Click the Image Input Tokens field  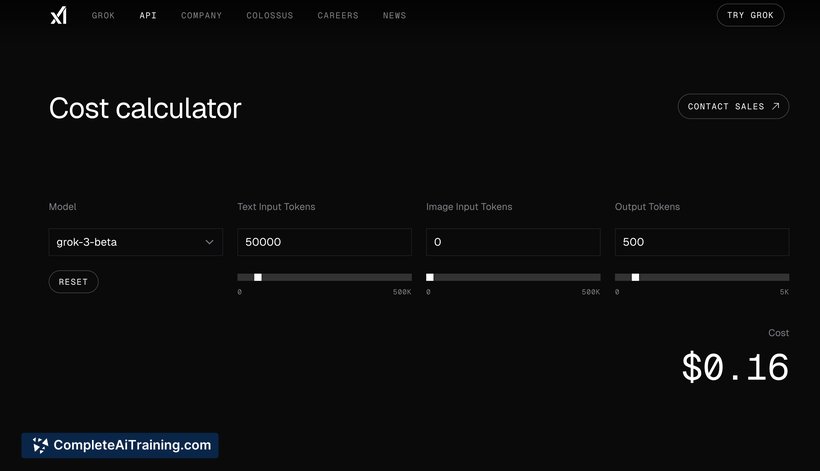[x=513, y=242]
